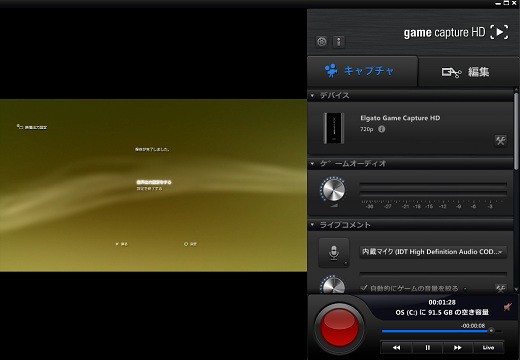Click the blue playback timeline bar

436,331
